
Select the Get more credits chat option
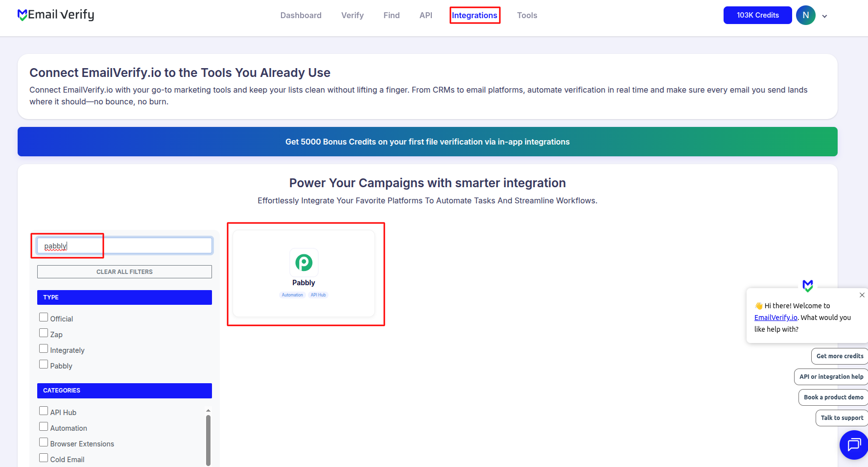[x=840, y=356]
